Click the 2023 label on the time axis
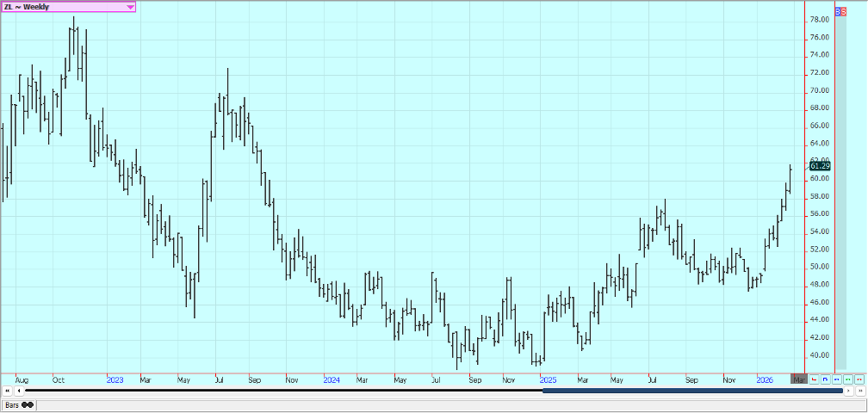Screen dimensions: 868x413 coord(115,379)
